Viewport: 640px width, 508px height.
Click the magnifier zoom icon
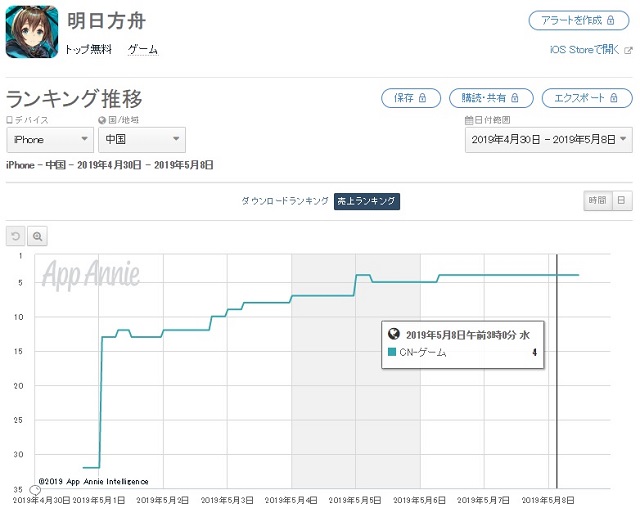[37, 236]
